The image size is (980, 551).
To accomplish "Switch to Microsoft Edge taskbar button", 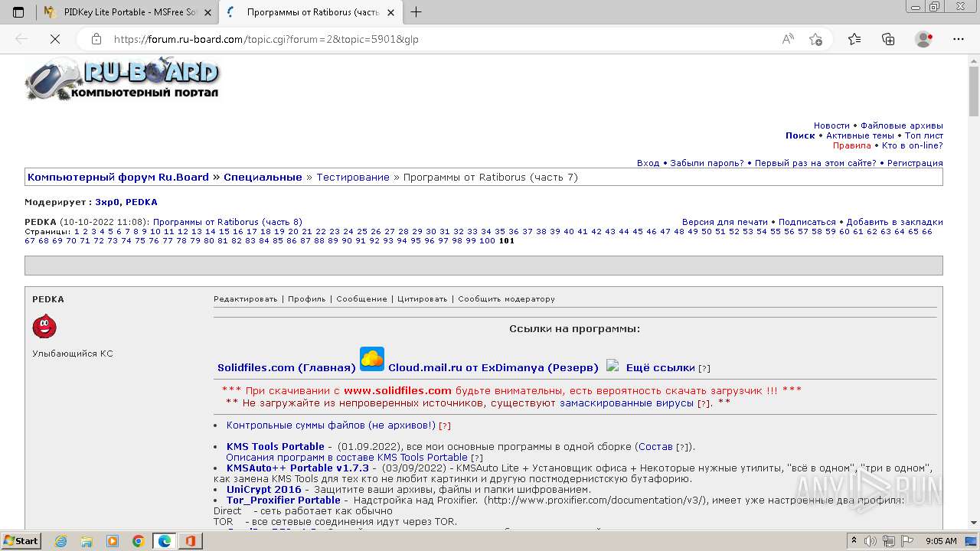I will click(165, 541).
